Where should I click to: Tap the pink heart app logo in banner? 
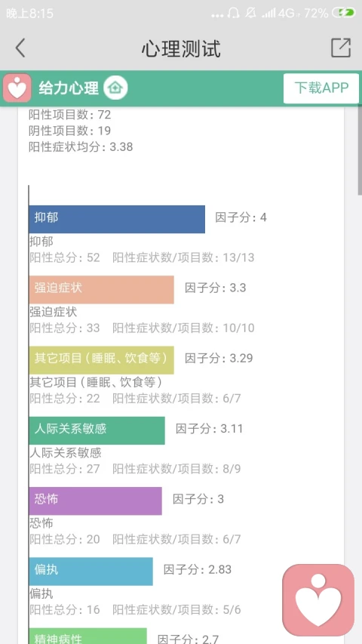(17, 88)
